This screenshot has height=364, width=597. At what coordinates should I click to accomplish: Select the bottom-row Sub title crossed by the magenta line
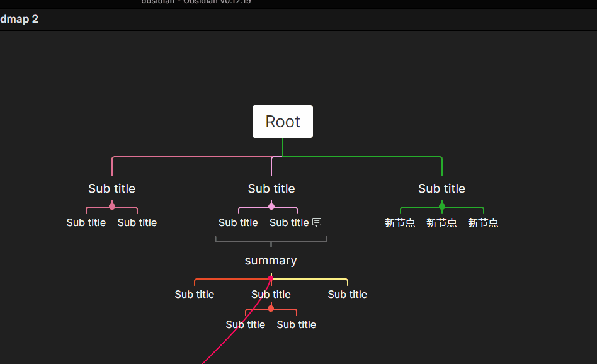[x=245, y=324]
